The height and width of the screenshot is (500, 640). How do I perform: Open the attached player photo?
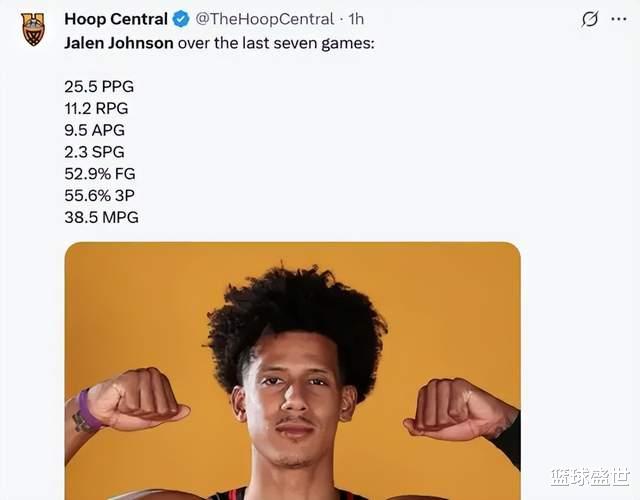[292, 370]
